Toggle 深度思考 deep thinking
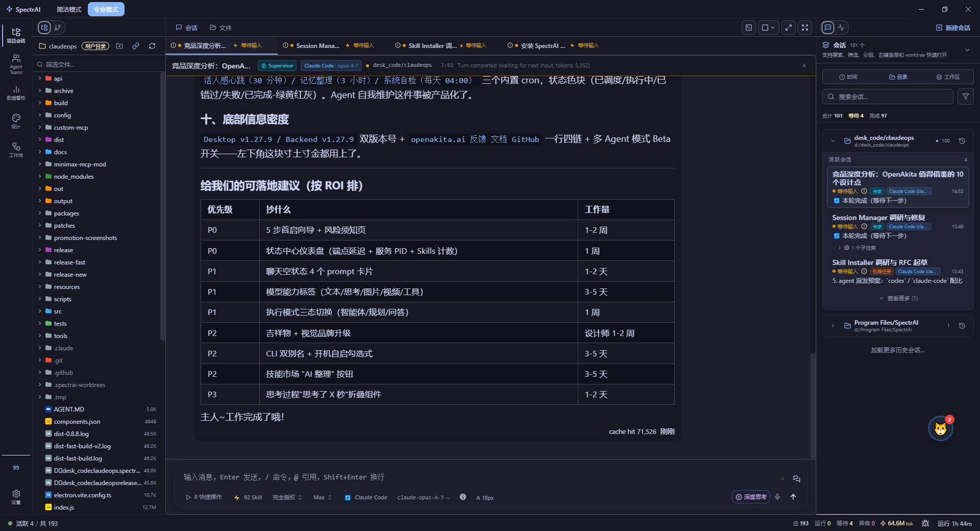The width and height of the screenshot is (980, 531). (751, 497)
